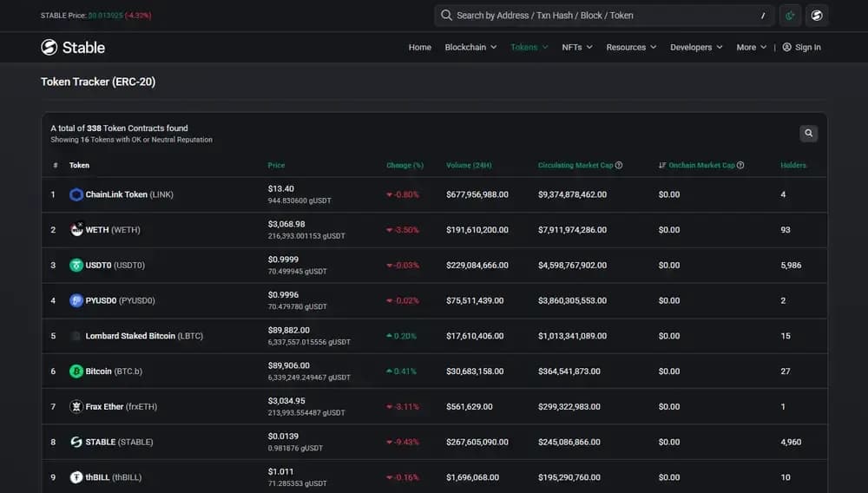This screenshot has height=493, width=868.
Task: Click the $677,956,988.00 volume cell
Action: click(477, 194)
